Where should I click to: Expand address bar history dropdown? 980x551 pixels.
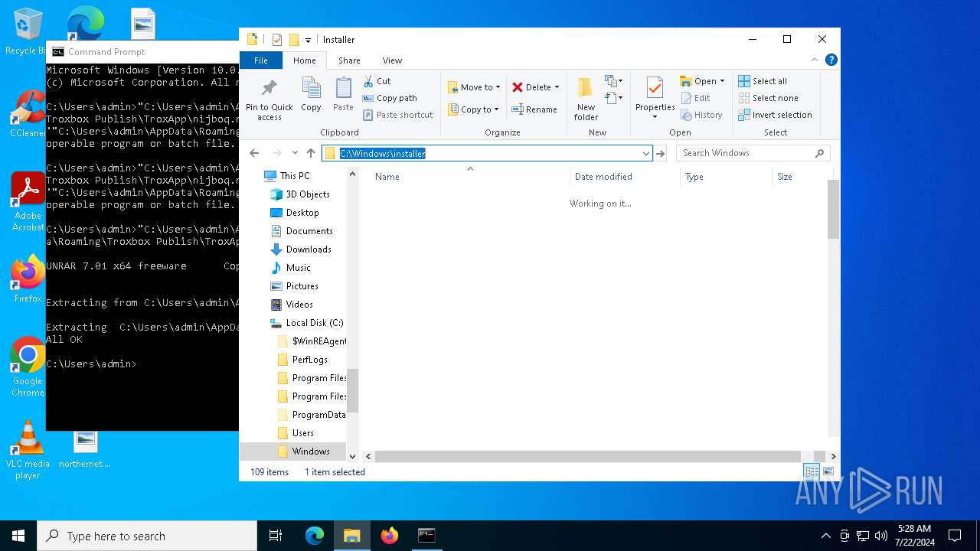[646, 153]
